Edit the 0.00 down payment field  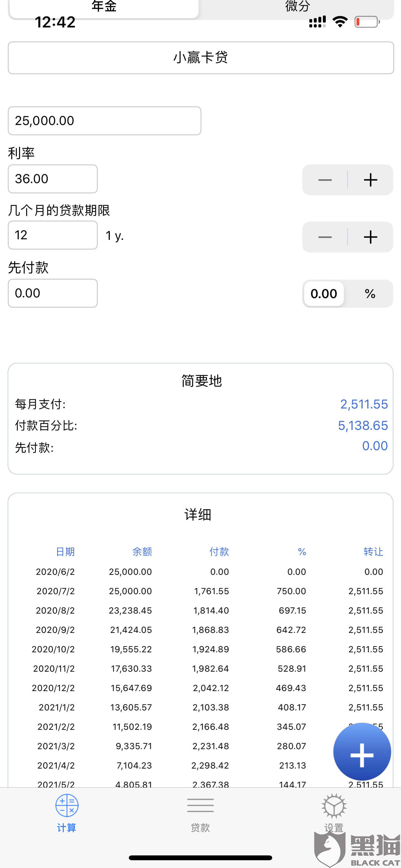(53, 293)
